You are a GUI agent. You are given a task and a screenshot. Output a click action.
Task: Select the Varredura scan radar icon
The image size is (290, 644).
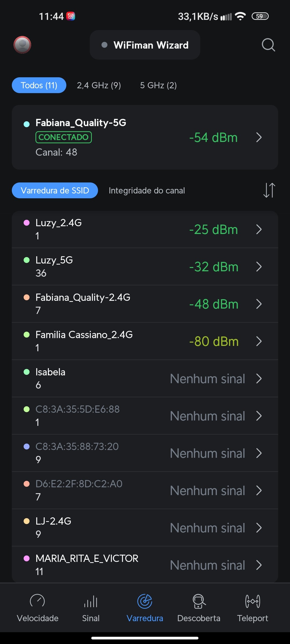145,601
